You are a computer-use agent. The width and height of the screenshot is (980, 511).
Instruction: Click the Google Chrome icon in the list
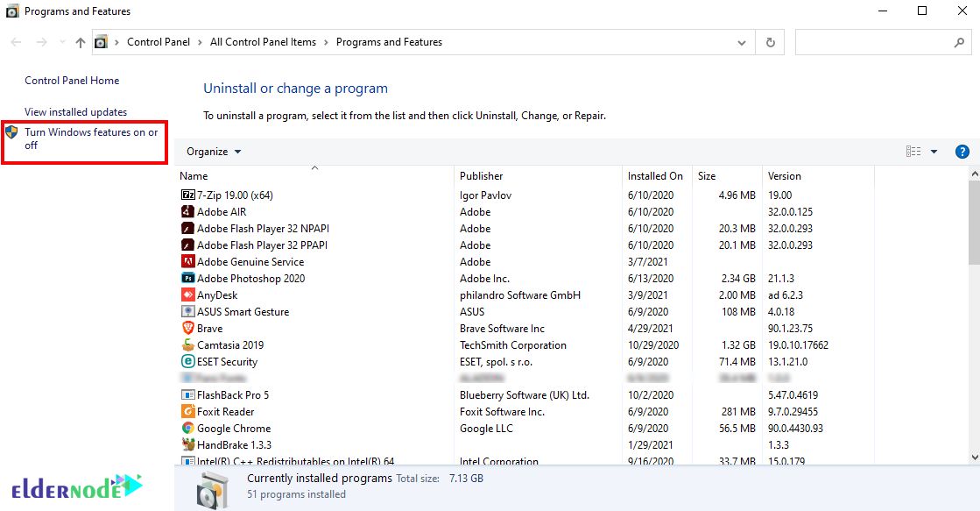tap(187, 429)
